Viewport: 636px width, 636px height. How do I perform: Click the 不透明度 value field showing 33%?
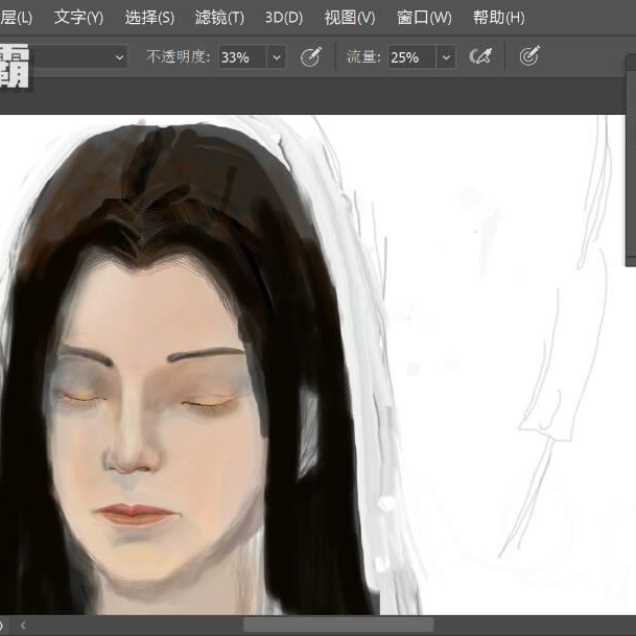[243, 57]
